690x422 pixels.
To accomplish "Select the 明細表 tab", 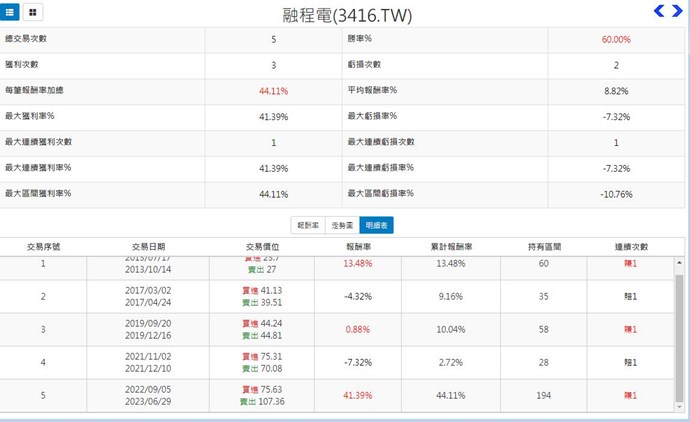I will tap(376, 225).
